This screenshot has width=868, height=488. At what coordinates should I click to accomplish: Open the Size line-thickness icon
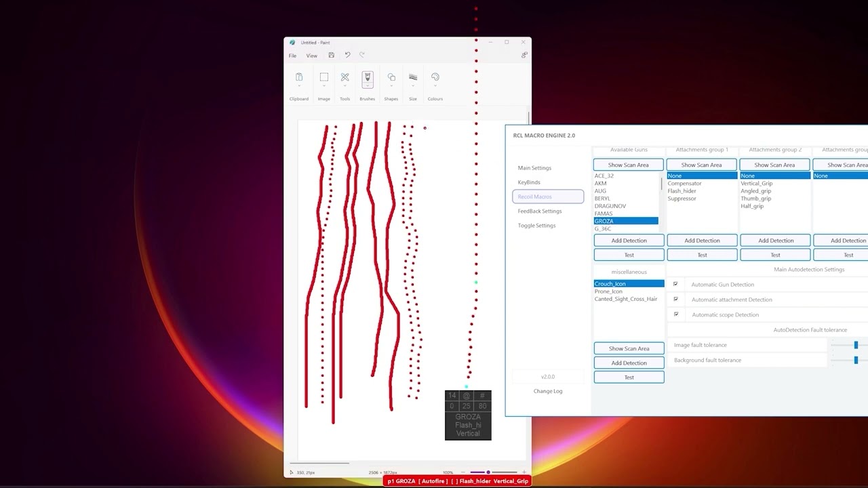(x=413, y=77)
